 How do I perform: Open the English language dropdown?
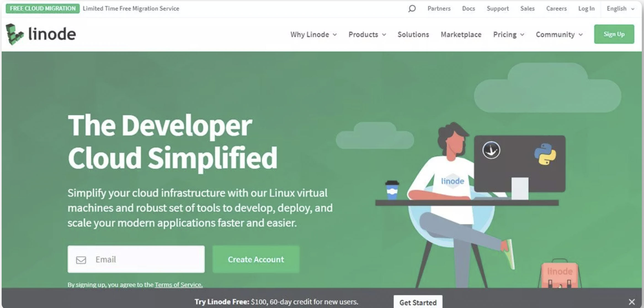pyautogui.click(x=620, y=9)
